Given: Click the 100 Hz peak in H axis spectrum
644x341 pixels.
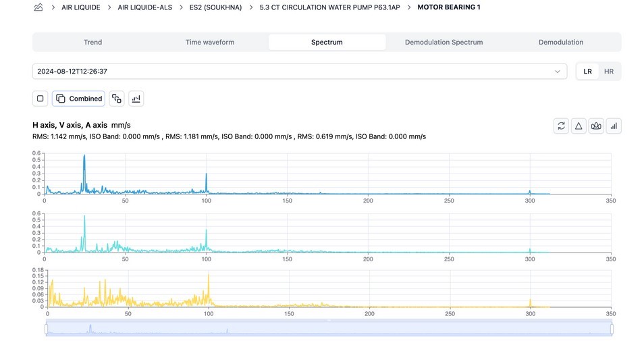Looking at the screenshot, I should (x=206, y=176).
